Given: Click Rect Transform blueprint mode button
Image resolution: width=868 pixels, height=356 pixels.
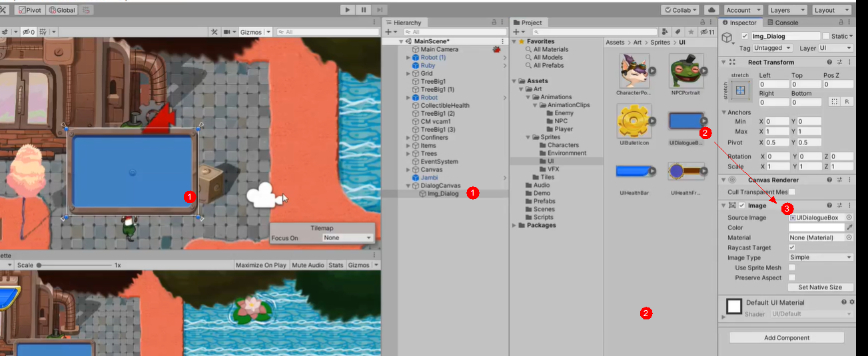Looking at the screenshot, I should [x=834, y=102].
